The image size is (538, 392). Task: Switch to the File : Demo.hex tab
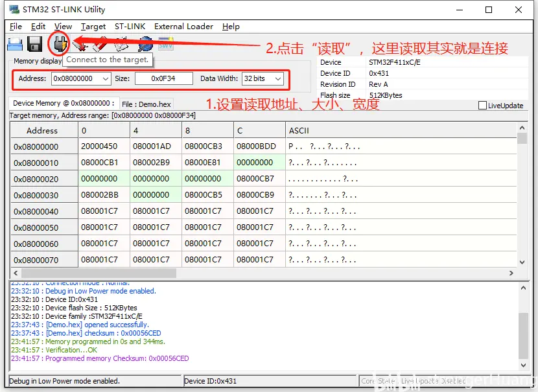tap(146, 104)
